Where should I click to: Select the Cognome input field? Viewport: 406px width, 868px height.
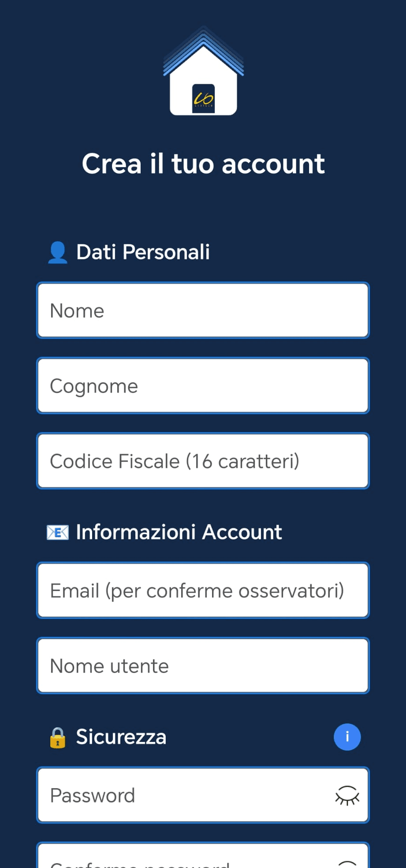click(x=203, y=385)
